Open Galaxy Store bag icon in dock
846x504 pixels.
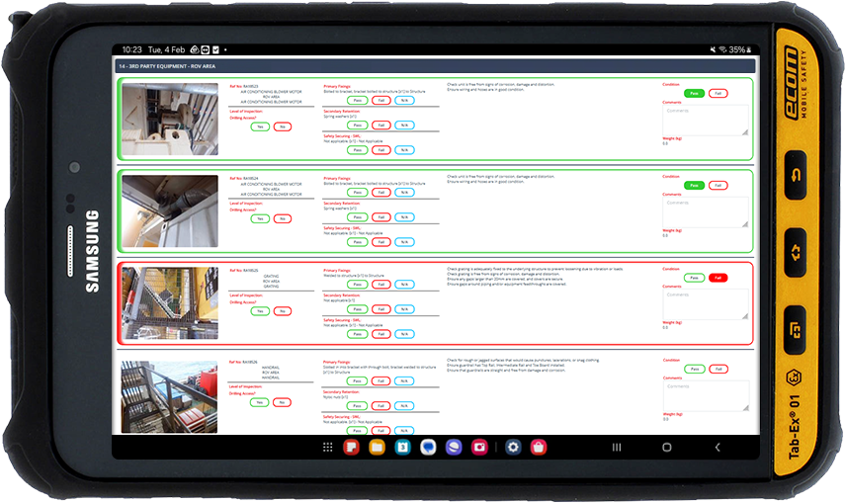(539, 448)
